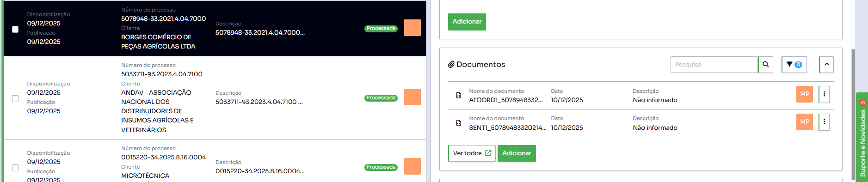Click orange square on ANDAV row
This screenshot has width=868, height=182.
tap(412, 97)
